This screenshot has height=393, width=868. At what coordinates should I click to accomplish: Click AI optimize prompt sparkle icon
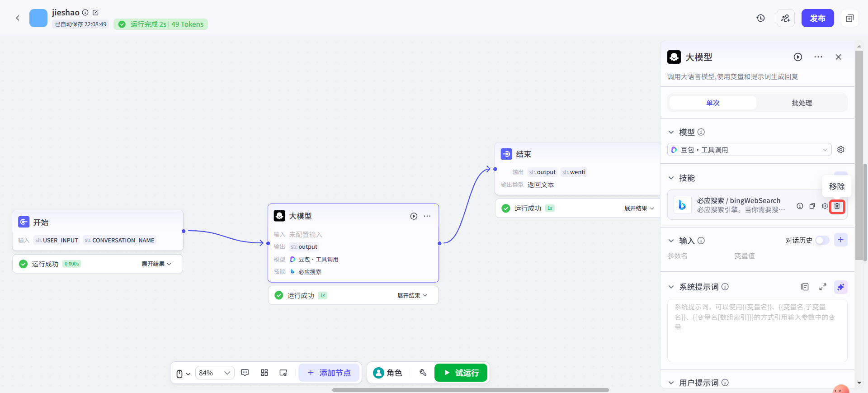point(841,287)
